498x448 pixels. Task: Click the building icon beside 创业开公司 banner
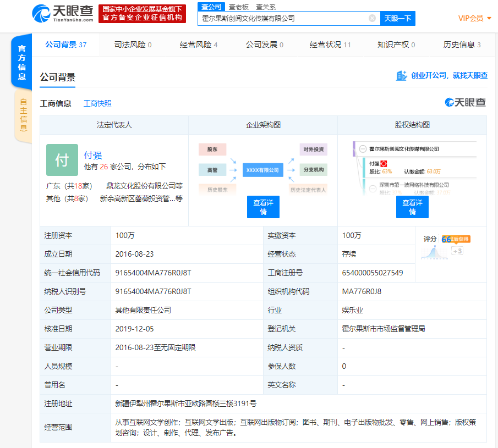click(401, 75)
